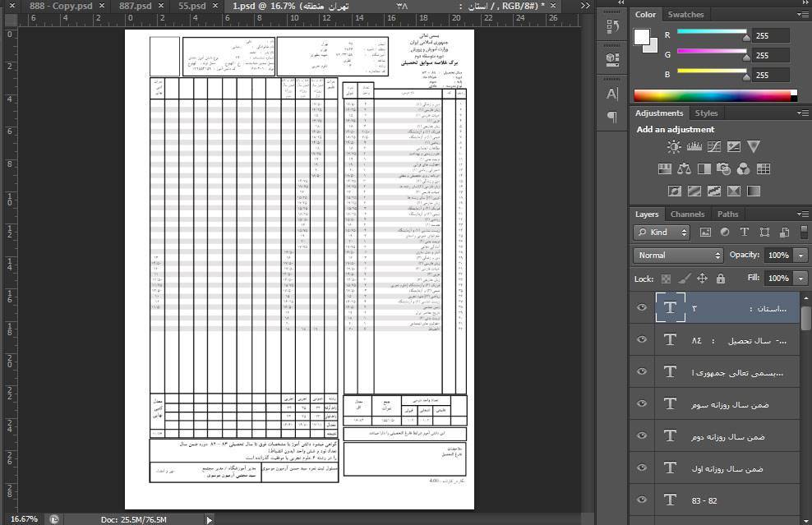The width and height of the screenshot is (812, 525).
Task: Add a Threshold adjustment
Action: [x=714, y=191]
